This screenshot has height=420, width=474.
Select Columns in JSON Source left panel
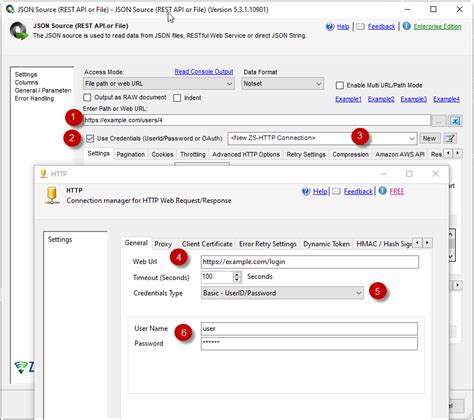point(26,82)
